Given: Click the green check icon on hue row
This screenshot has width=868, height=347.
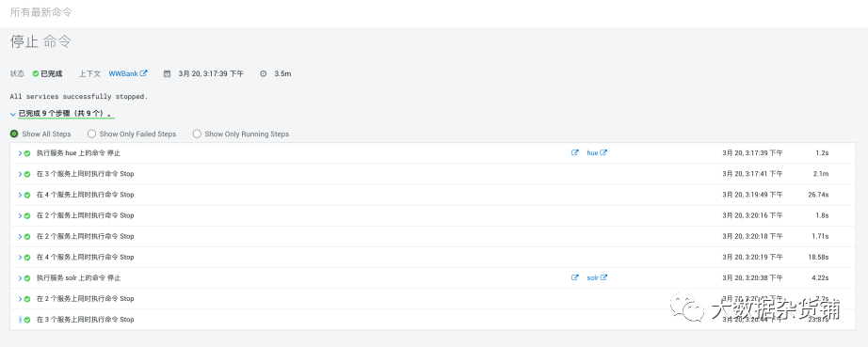Looking at the screenshot, I should [27, 153].
